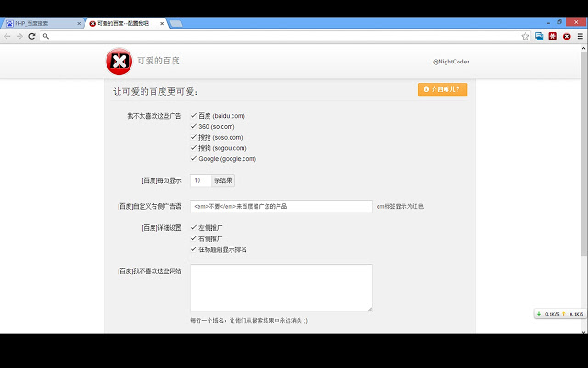Viewport: 588px width, 368px height.
Task: Open the red square extension icon
Action: pos(553,36)
